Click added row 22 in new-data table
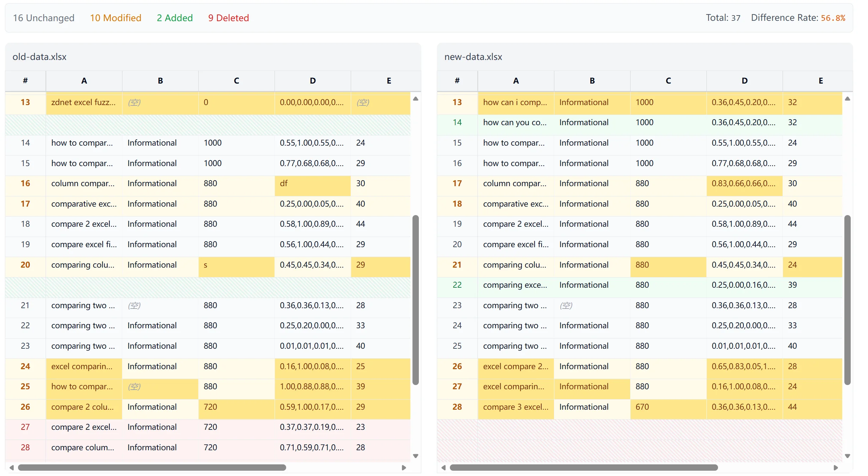868x476 pixels. [600, 285]
